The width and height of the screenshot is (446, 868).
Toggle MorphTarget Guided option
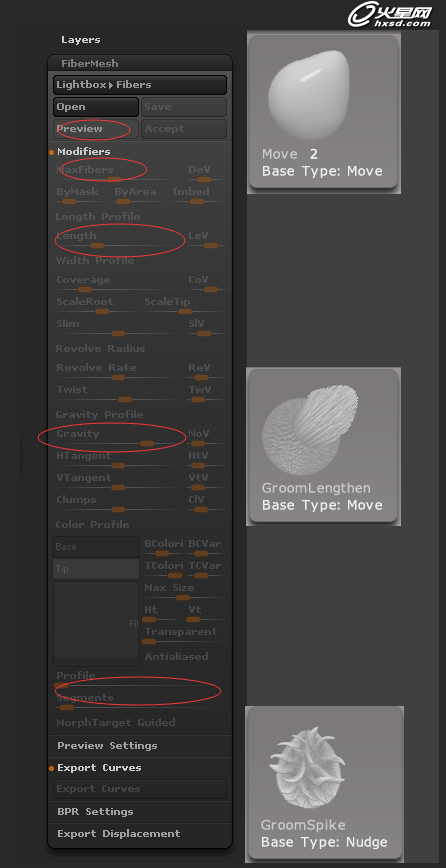tap(140, 722)
